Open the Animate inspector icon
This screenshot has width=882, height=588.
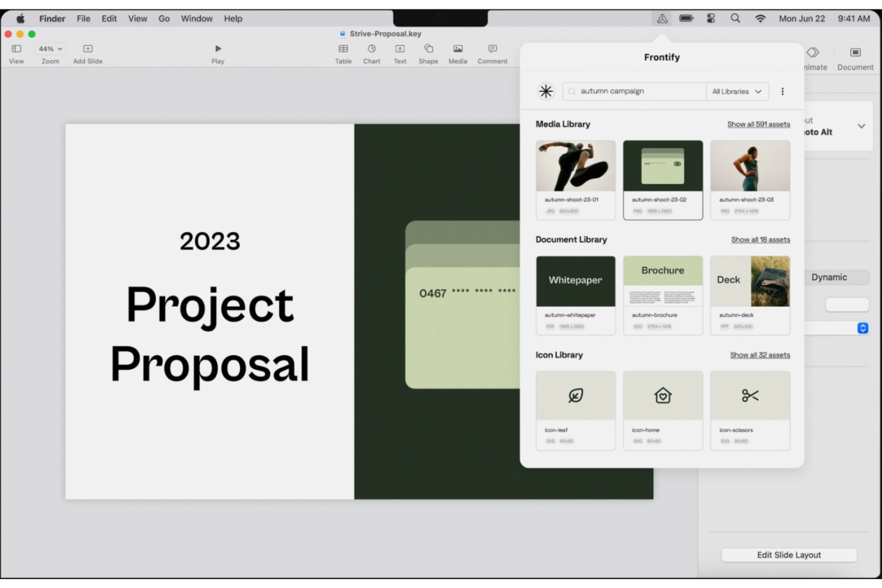point(813,52)
